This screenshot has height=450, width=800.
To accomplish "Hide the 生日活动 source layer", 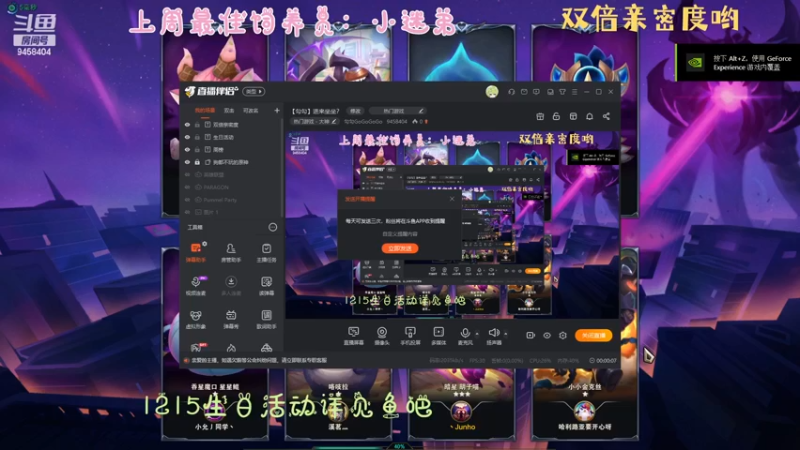I will pos(187,137).
